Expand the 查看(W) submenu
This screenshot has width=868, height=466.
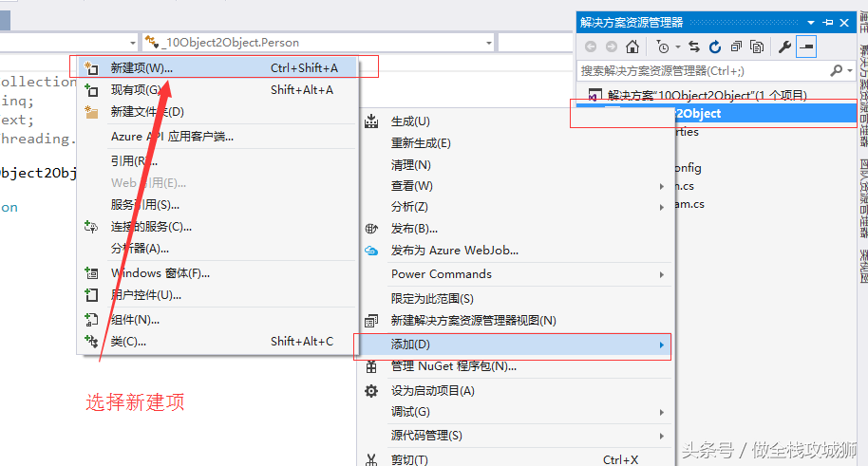pos(515,186)
